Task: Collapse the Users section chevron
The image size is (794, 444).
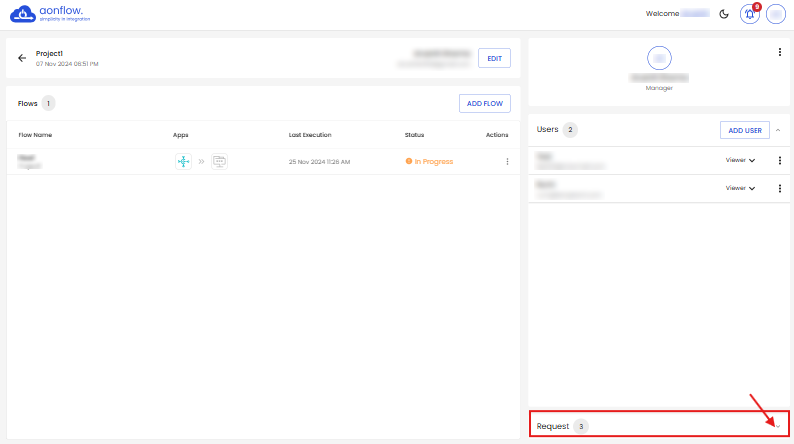Action: tap(779, 130)
